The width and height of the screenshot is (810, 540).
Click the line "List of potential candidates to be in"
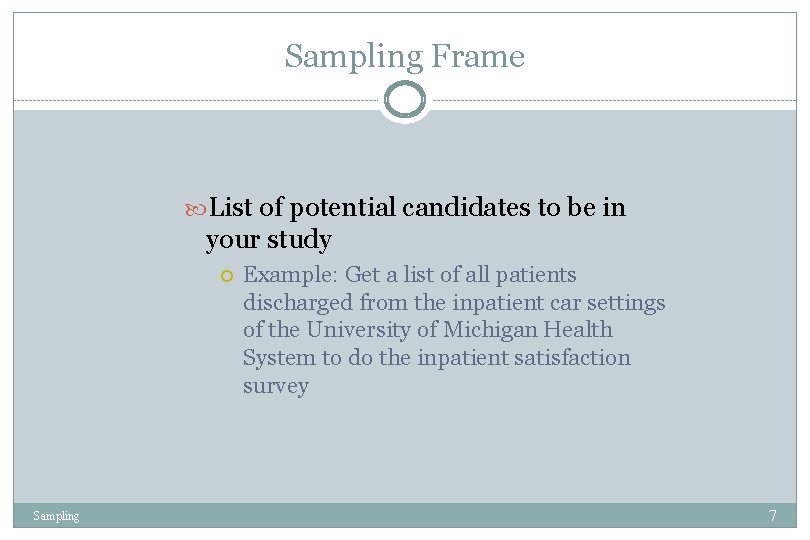coord(417,208)
